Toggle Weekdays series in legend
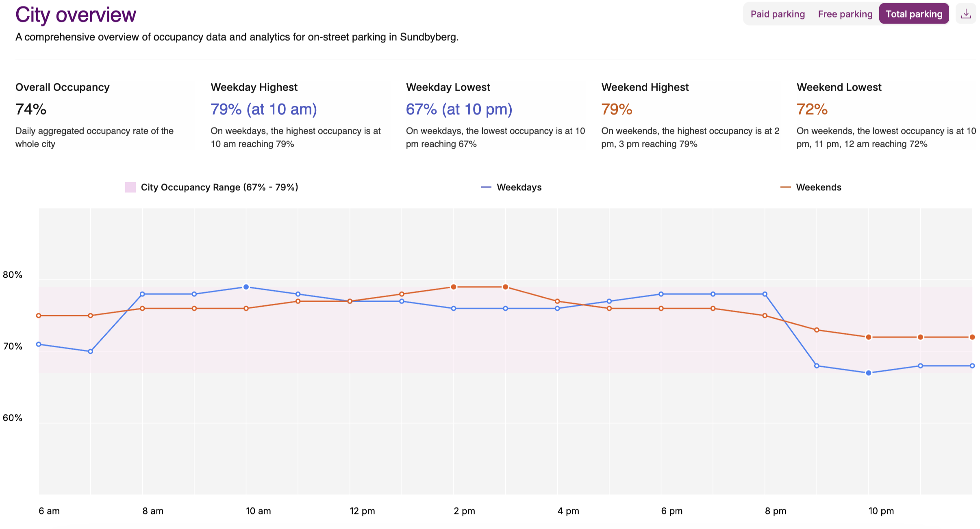The width and height of the screenshot is (980, 529). click(x=511, y=187)
